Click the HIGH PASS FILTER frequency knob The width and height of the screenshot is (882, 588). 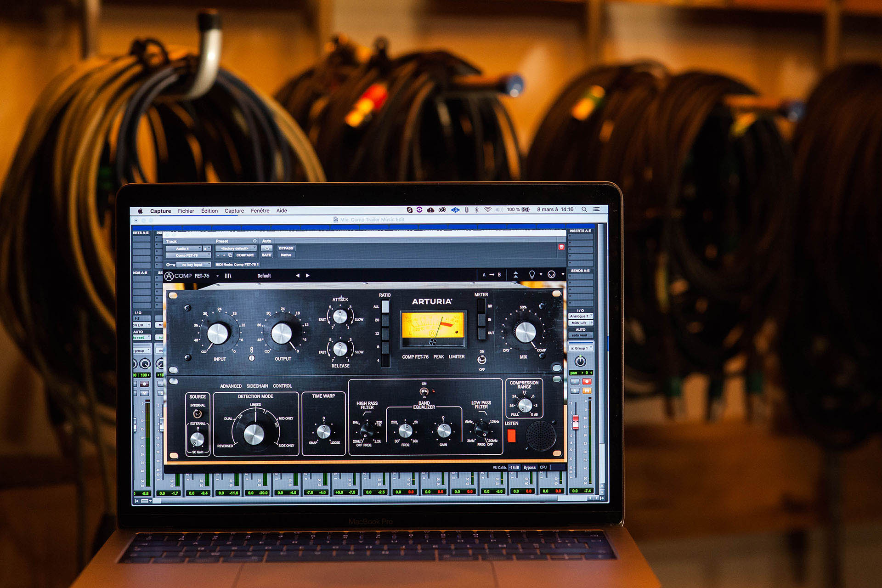[367, 431]
